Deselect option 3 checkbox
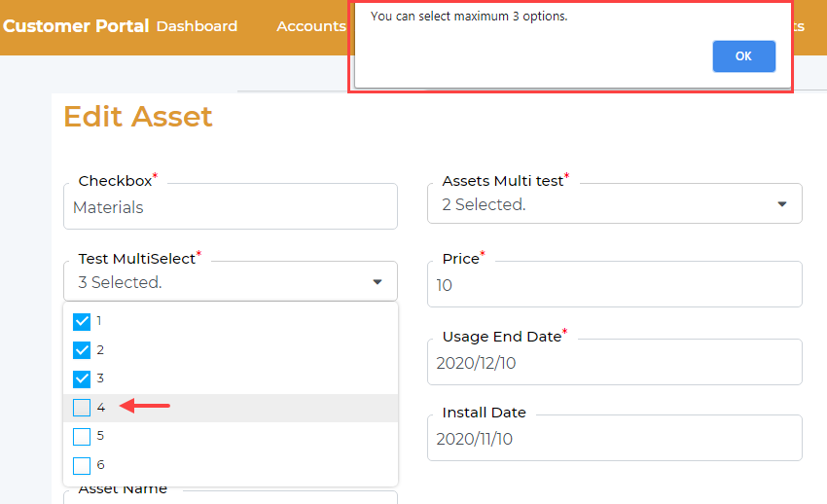The width and height of the screenshot is (827, 504). tap(82, 378)
